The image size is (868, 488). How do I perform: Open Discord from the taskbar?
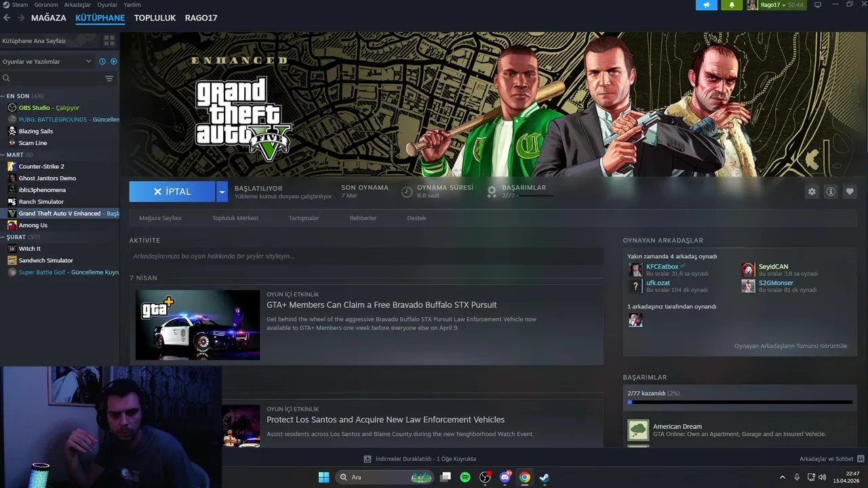(x=505, y=477)
